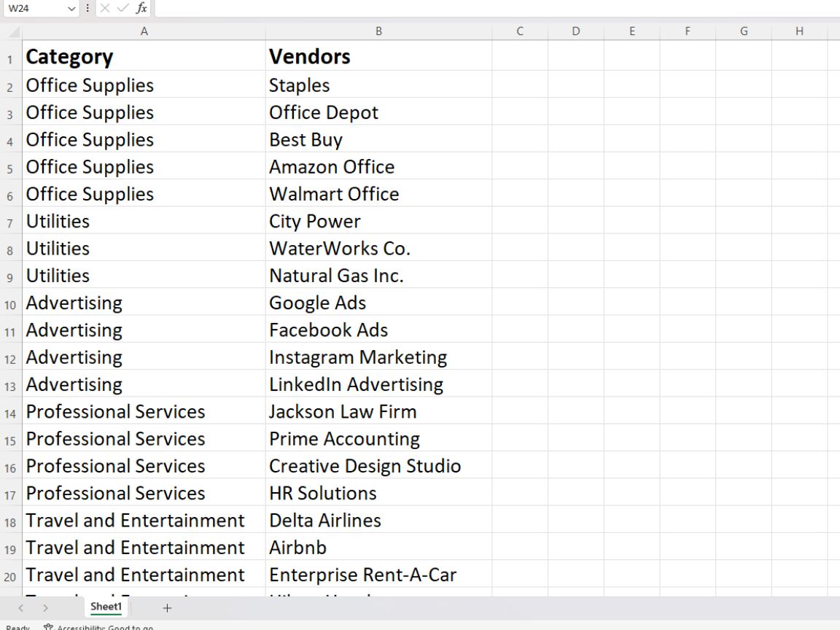Click the Category header cell
The height and width of the screenshot is (630, 840).
coord(144,56)
